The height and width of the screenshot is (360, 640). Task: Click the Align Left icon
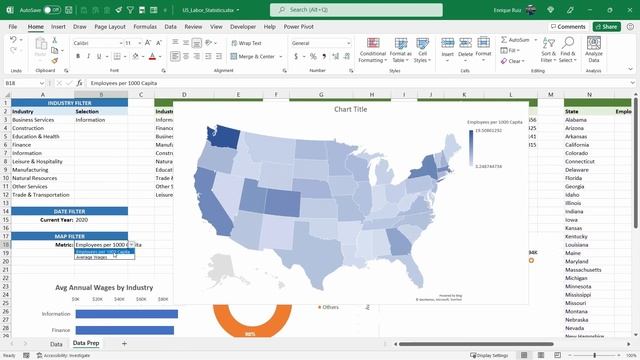click(175, 56)
